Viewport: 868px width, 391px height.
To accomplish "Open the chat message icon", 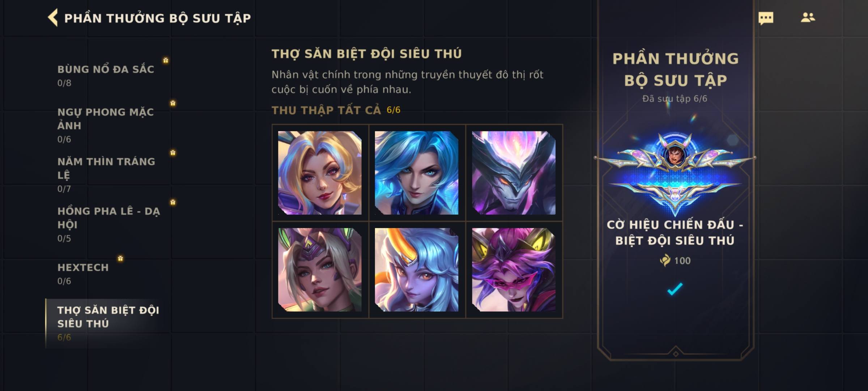I will pos(766,18).
